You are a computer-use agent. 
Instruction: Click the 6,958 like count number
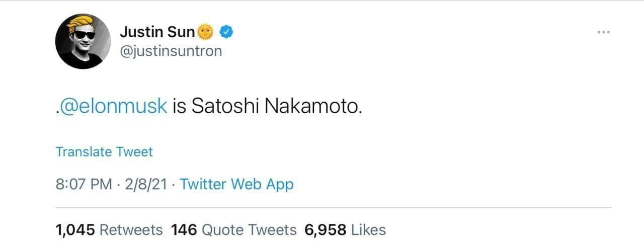point(325,230)
